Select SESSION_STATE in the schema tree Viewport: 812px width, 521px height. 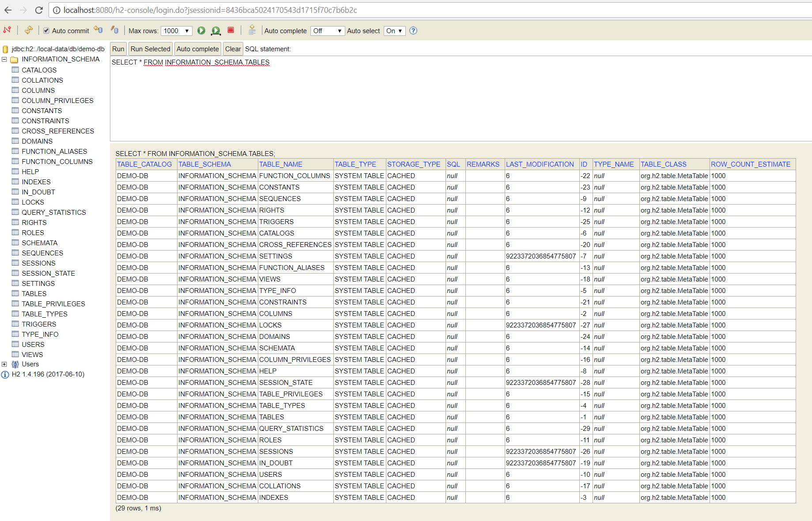point(49,273)
